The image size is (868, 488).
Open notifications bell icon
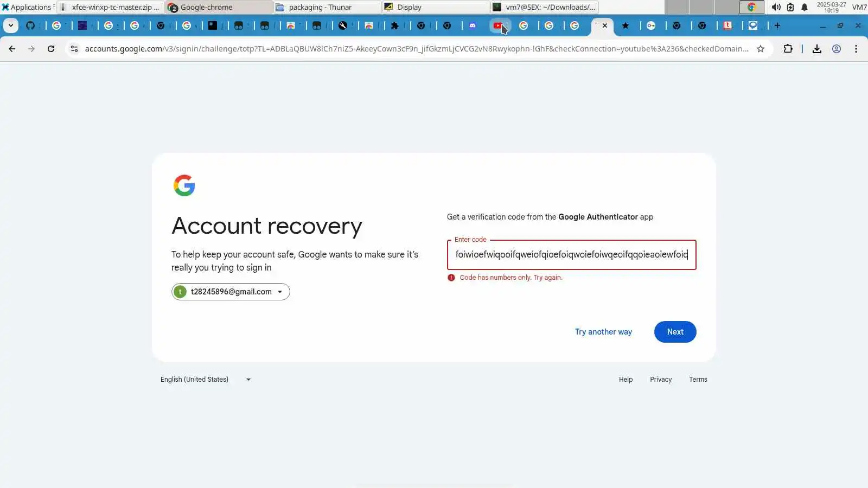point(805,7)
